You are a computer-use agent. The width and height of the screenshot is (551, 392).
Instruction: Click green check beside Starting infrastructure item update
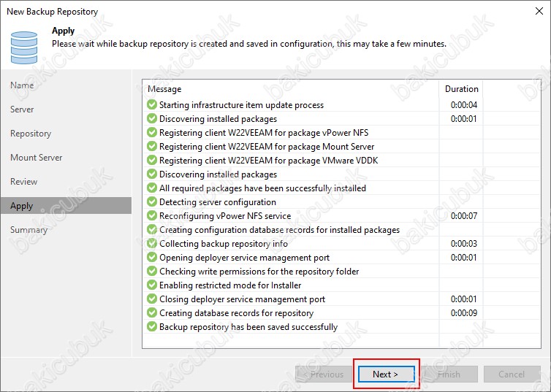click(152, 104)
